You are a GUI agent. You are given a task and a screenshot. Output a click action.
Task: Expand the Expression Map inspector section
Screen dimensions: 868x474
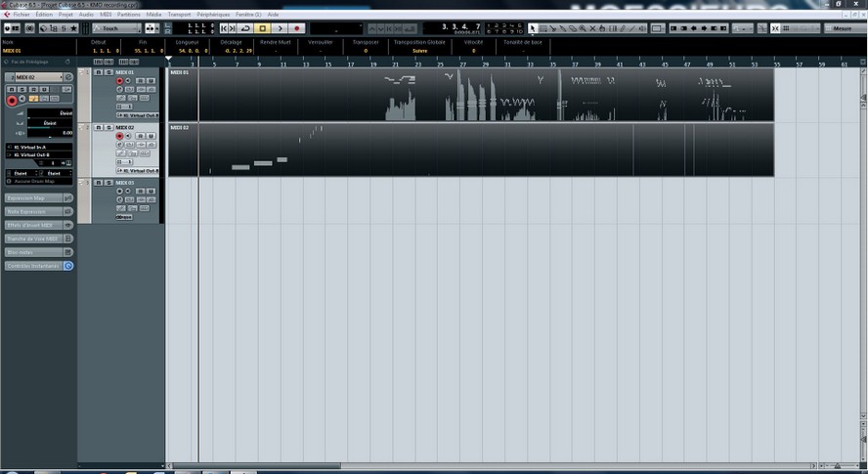click(34, 197)
